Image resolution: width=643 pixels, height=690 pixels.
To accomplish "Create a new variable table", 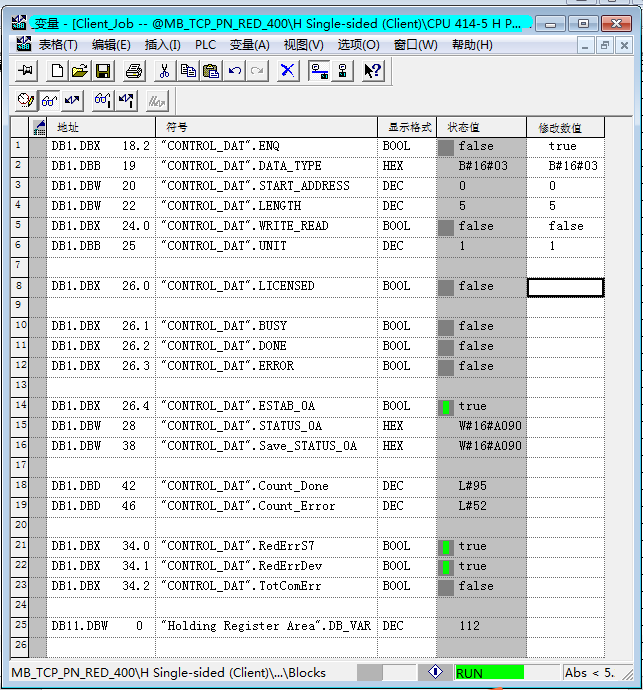I will (x=57, y=70).
